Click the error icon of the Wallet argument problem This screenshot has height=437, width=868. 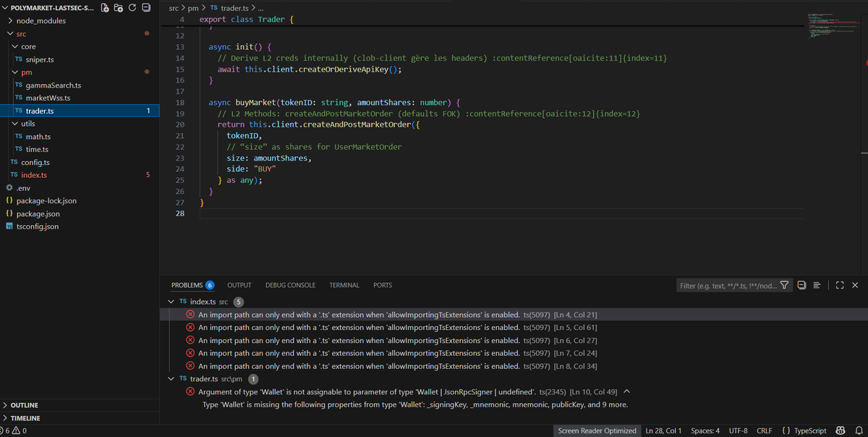point(190,391)
